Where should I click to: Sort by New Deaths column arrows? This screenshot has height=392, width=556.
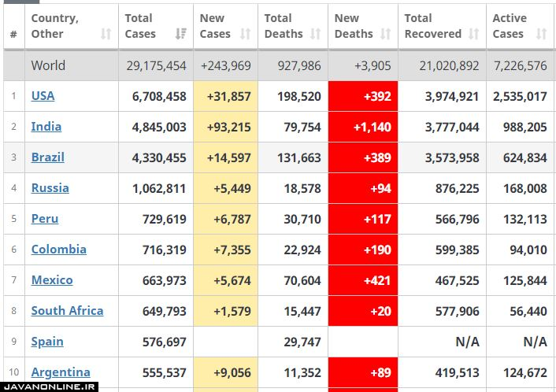pyautogui.click(x=386, y=34)
